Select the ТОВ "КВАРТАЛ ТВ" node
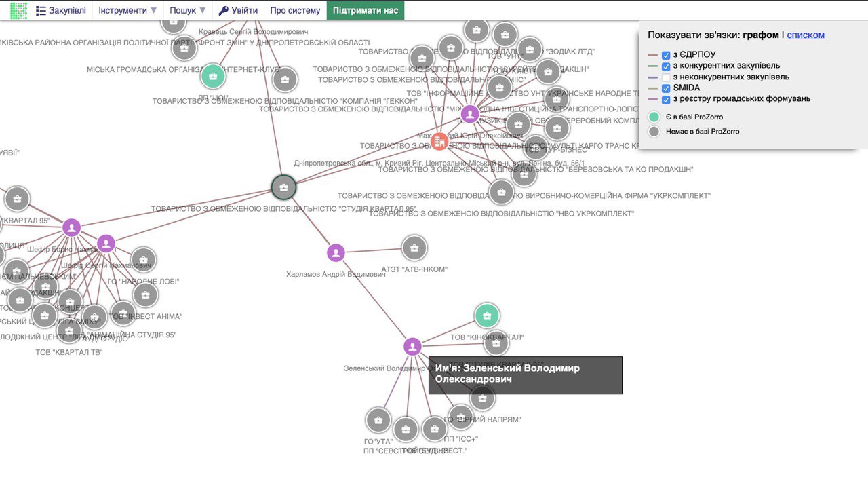Image resolution: width=868 pixels, height=477 pixels. [70, 330]
